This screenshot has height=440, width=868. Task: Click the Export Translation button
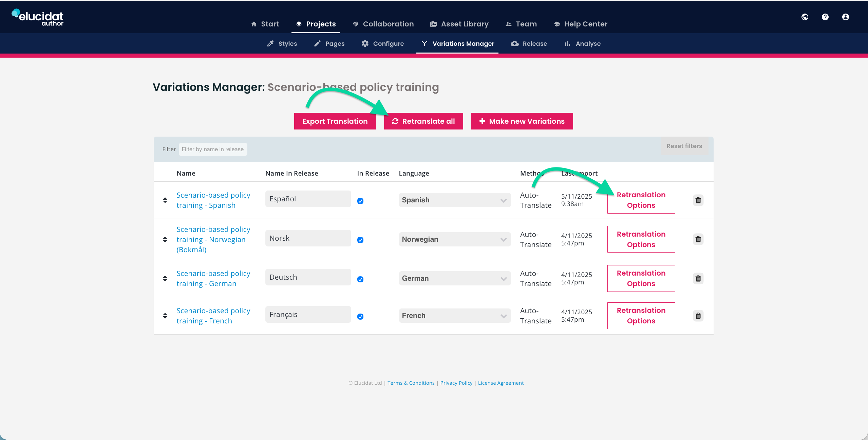[335, 121]
